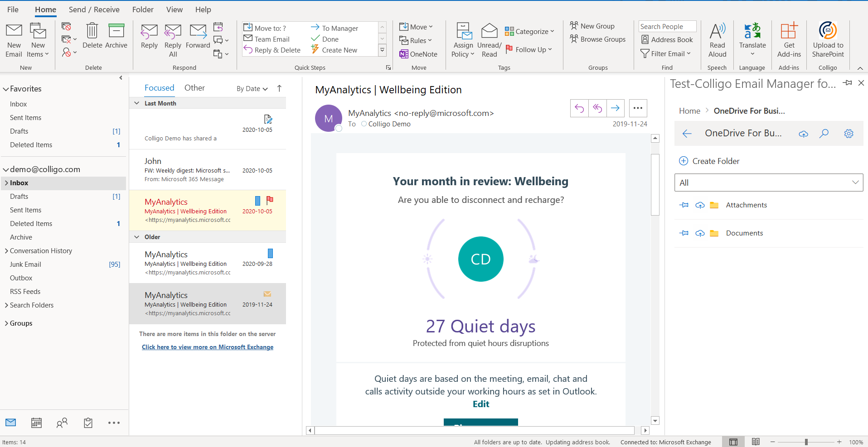Click Reply All in ribbon
Viewport: 868px width, 447px height.
point(173,40)
